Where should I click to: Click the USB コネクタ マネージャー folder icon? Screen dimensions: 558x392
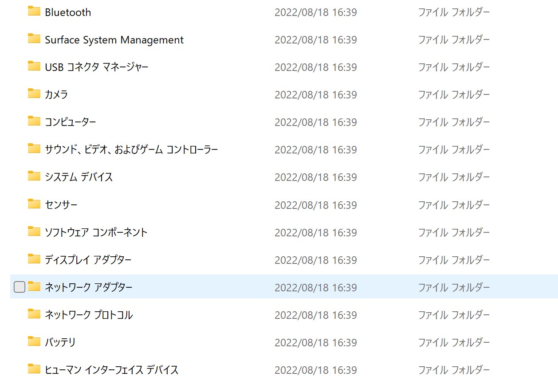(x=34, y=67)
